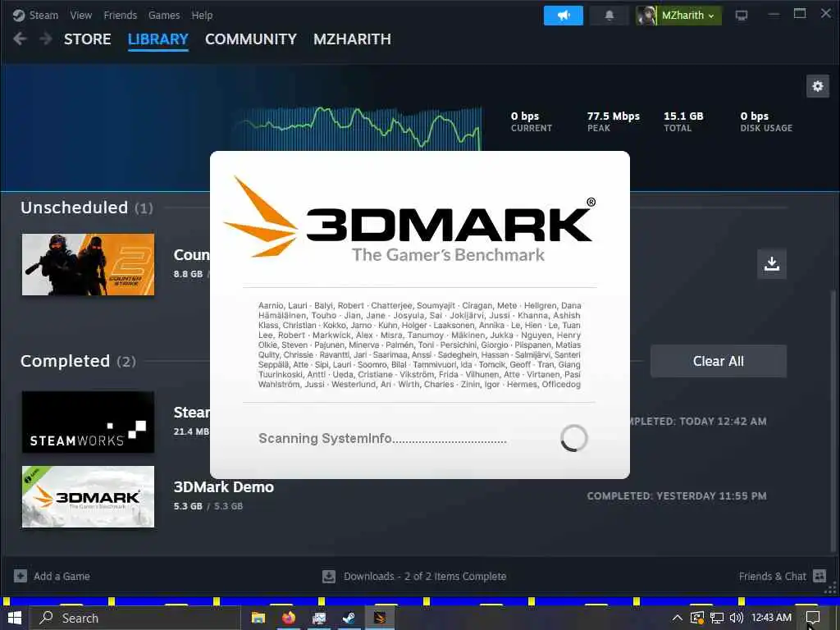Open the Help menu

click(x=202, y=15)
